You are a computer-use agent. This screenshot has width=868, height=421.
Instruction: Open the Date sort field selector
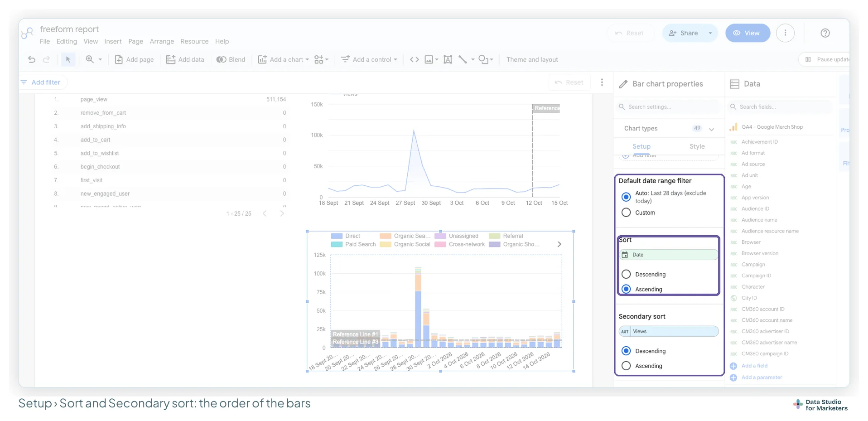click(669, 255)
